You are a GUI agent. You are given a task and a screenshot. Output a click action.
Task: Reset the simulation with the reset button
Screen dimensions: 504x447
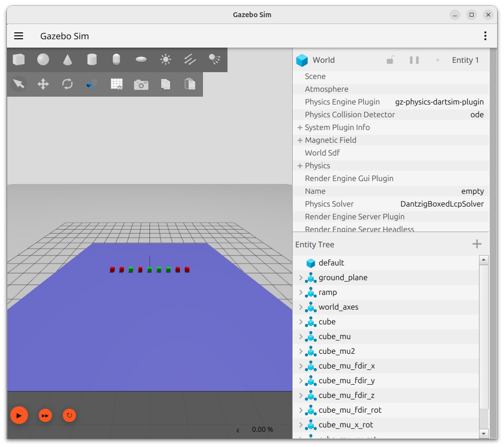click(69, 416)
